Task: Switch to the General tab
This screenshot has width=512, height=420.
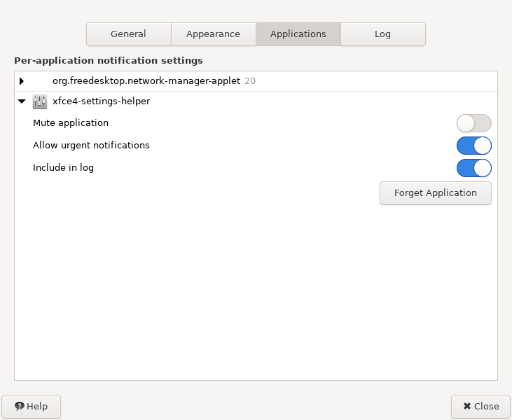Action: pos(129,34)
